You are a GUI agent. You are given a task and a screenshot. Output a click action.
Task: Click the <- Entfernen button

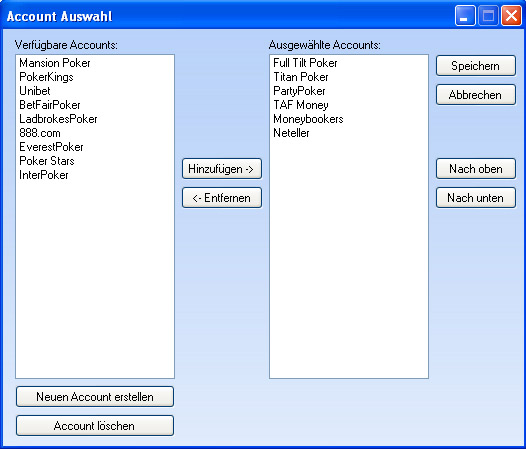coord(222,198)
